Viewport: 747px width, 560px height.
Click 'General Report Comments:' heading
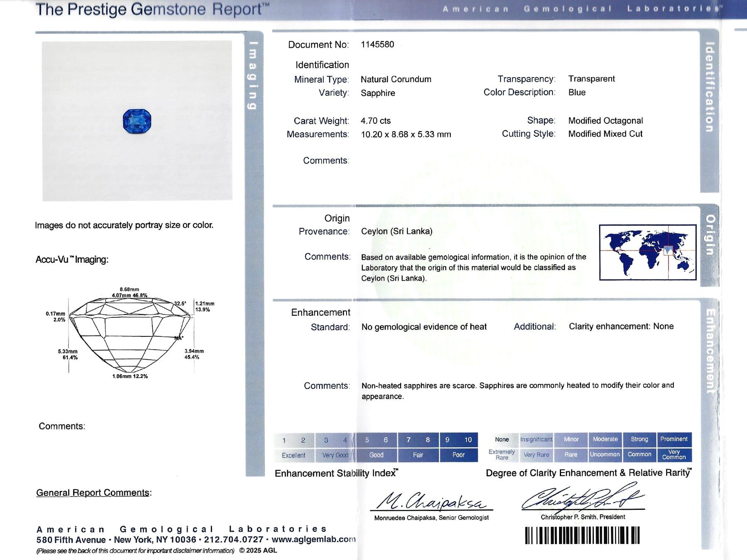coord(94,493)
